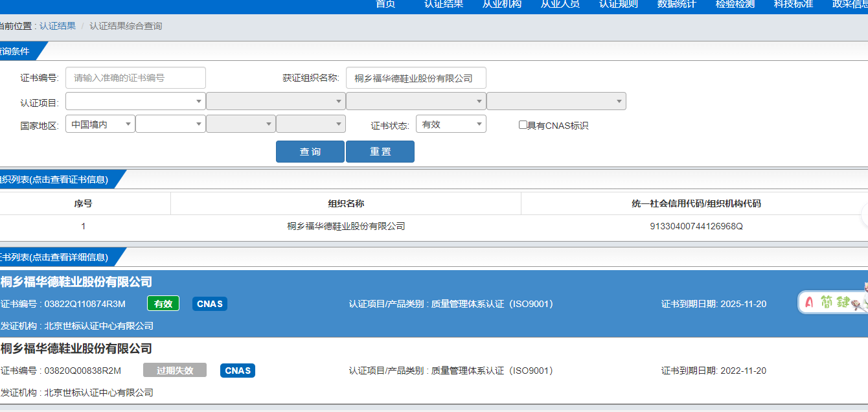Click the 统一社会信用代码/组织机构代码 column header
The image size is (868, 412).
[x=696, y=203]
